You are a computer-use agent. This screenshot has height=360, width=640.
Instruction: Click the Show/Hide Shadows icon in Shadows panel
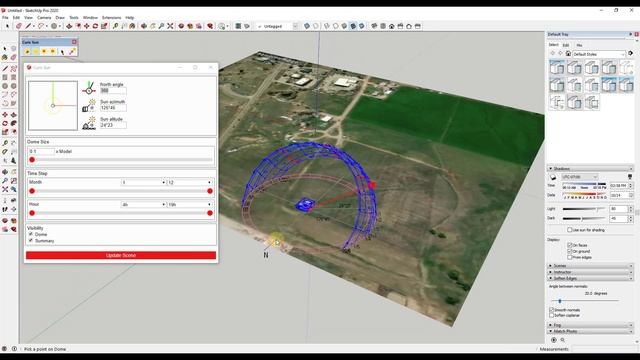[553, 177]
